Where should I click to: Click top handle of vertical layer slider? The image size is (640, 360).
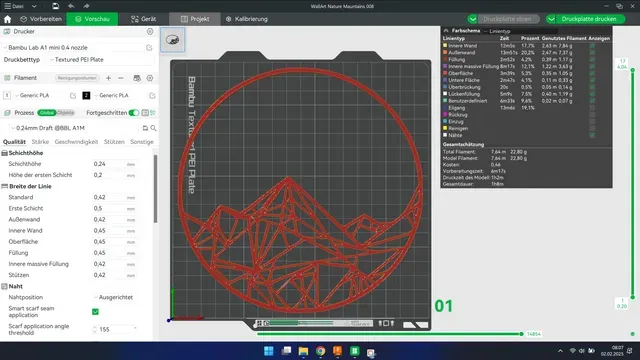pyautogui.click(x=633, y=70)
